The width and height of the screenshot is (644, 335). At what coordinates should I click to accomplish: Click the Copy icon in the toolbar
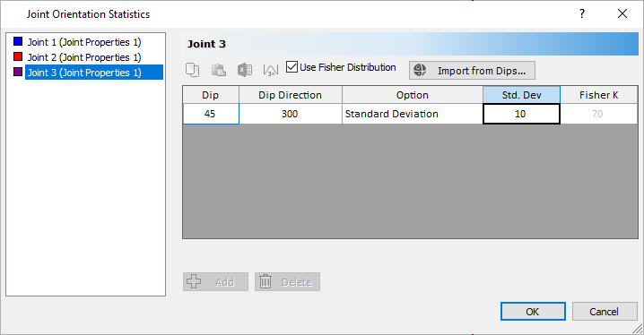coord(192,70)
